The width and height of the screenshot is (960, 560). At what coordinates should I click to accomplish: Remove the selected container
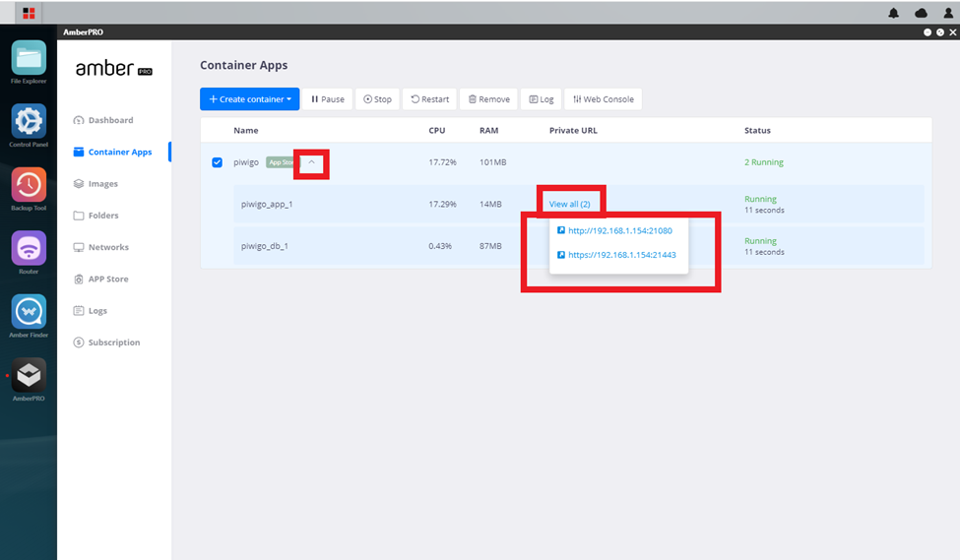click(488, 99)
